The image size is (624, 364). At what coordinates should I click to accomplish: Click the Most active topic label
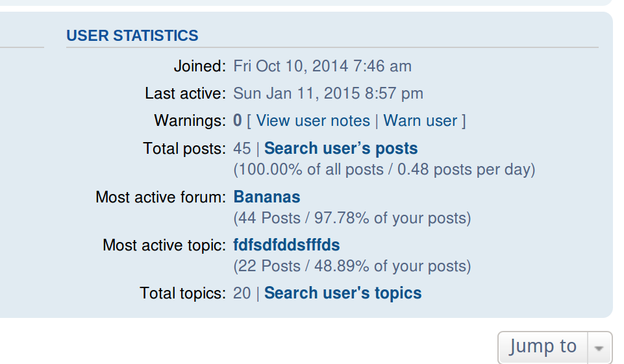(164, 245)
